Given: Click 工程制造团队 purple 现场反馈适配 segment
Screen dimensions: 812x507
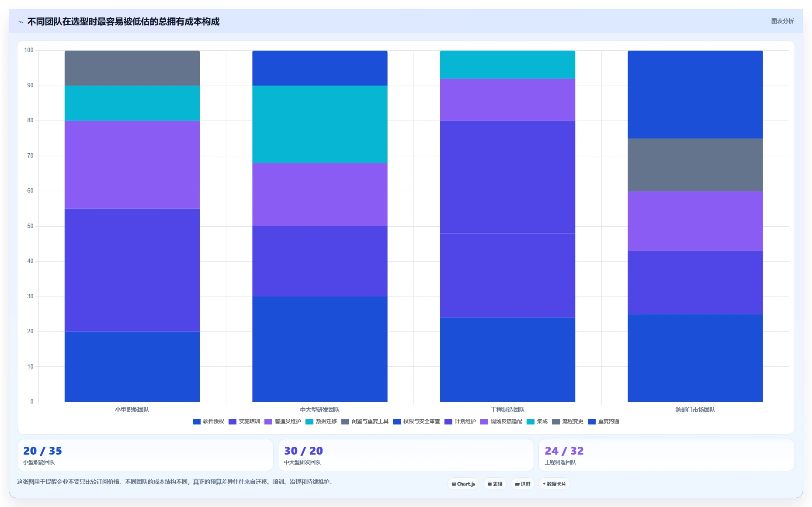Looking at the screenshot, I should [507, 100].
